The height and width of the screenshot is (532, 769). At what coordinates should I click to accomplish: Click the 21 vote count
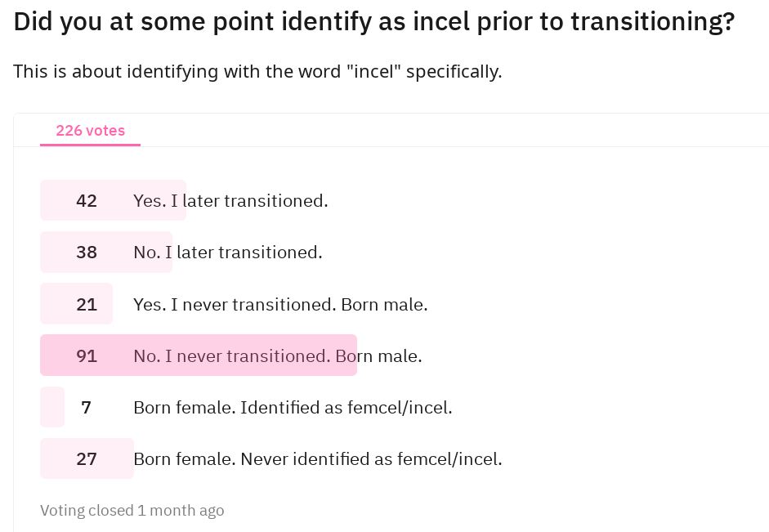click(x=87, y=305)
